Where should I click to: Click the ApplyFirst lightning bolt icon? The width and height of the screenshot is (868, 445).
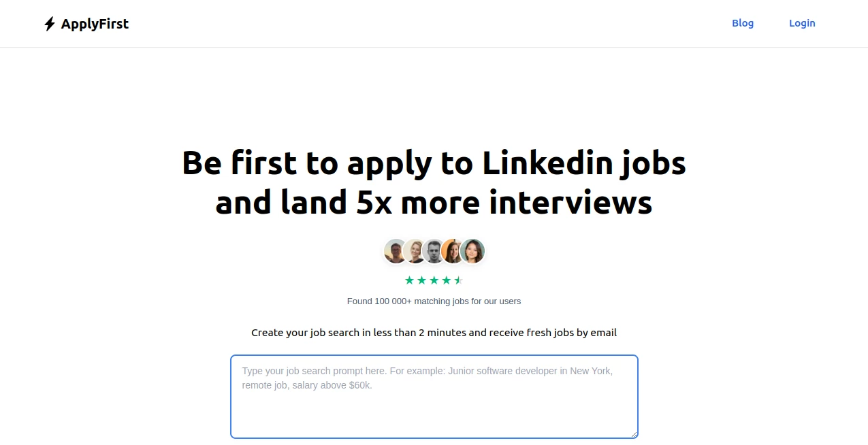[49, 23]
